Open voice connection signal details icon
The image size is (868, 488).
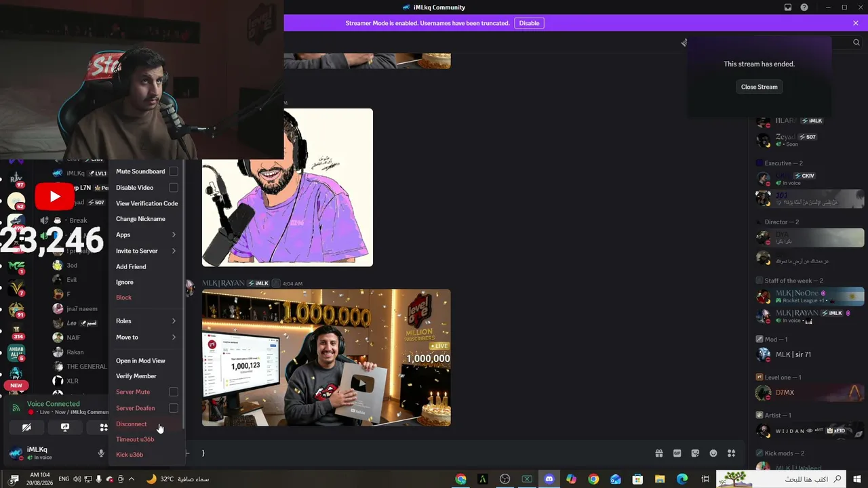pos(16,408)
